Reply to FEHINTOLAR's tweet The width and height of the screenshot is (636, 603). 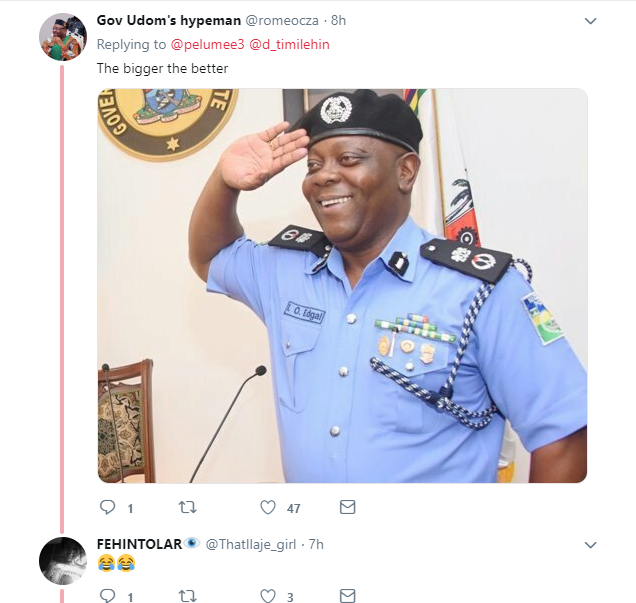108,597
